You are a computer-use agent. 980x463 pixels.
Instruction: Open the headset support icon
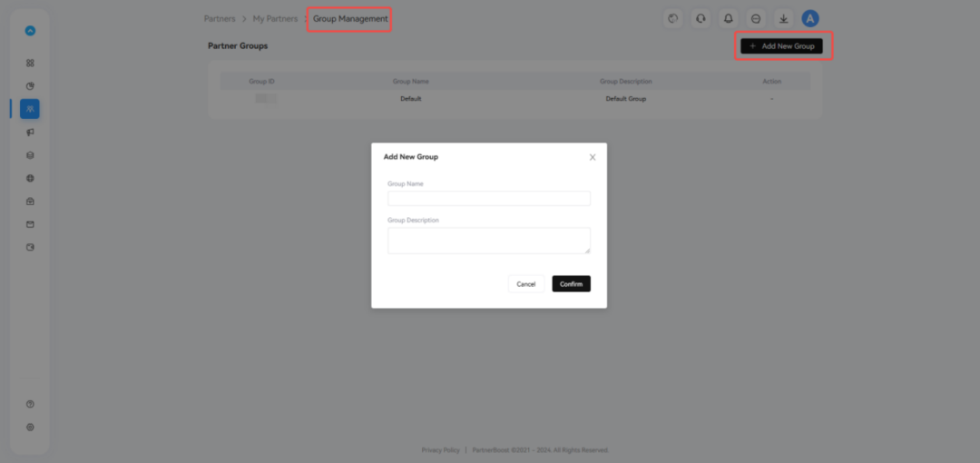[701, 19]
